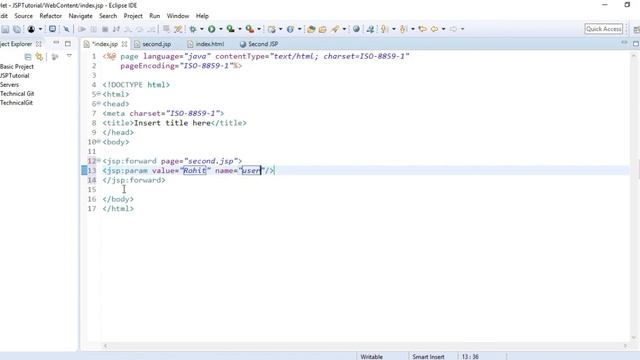640x360 pixels.
Task: Switch to the index.html editor tab
Action: point(206,44)
